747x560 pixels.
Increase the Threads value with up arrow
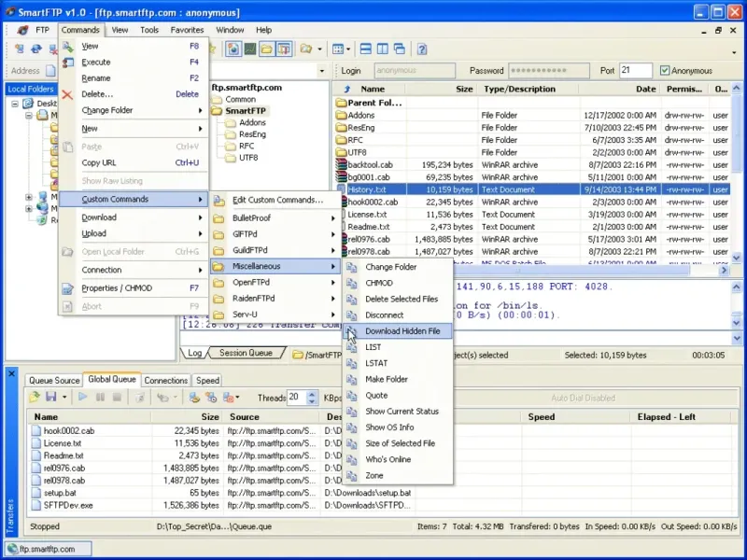tap(312, 394)
